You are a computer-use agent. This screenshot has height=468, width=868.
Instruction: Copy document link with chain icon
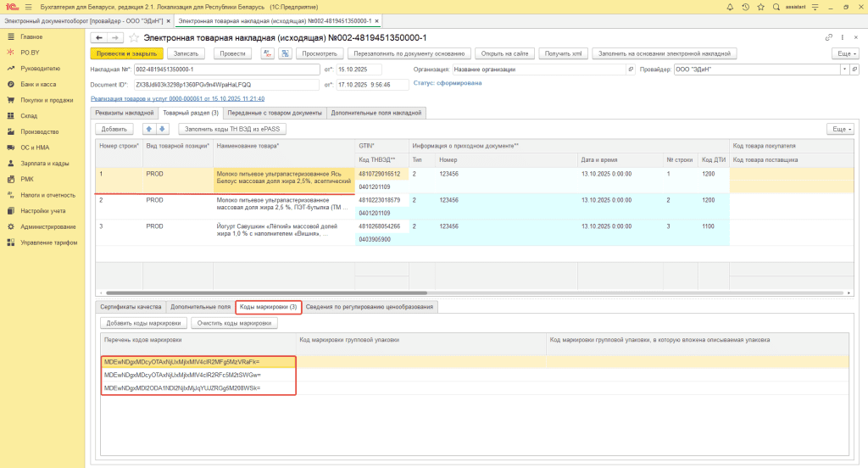tap(829, 38)
